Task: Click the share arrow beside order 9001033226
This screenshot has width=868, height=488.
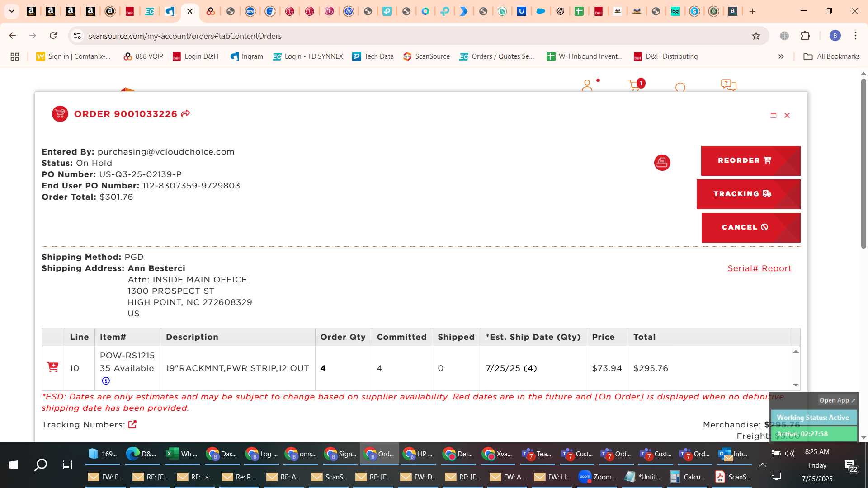Action: (x=185, y=114)
